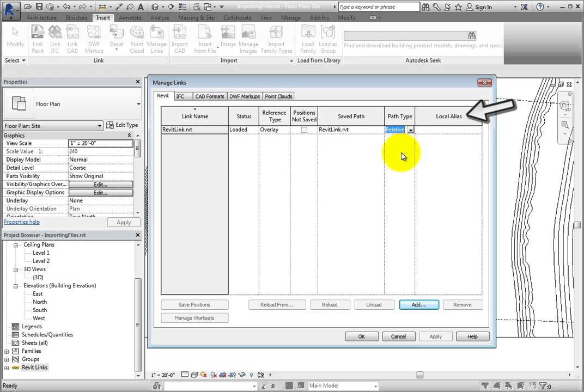This screenshot has height=392, width=584.
Task: Click the Sign In user icon
Action: point(469,7)
